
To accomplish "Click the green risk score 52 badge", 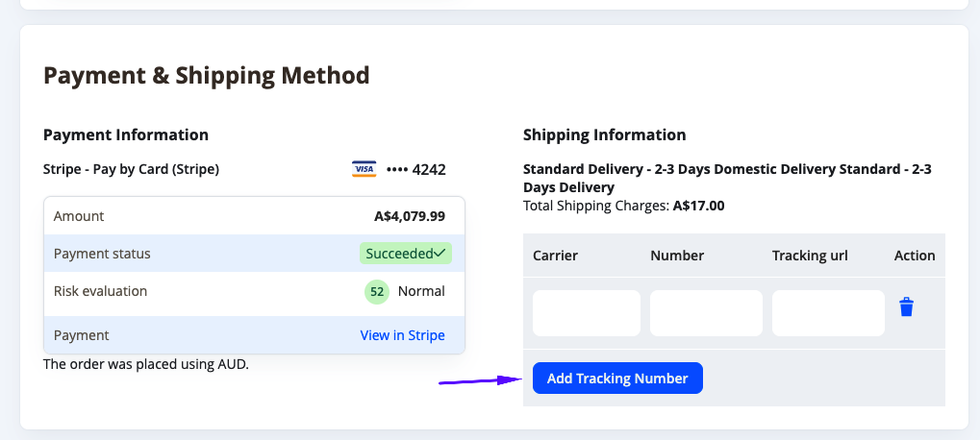I will tap(377, 291).
